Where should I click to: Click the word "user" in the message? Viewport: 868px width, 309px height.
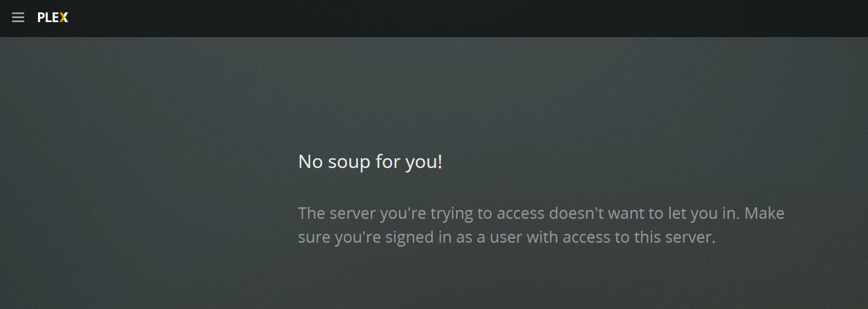click(x=505, y=238)
